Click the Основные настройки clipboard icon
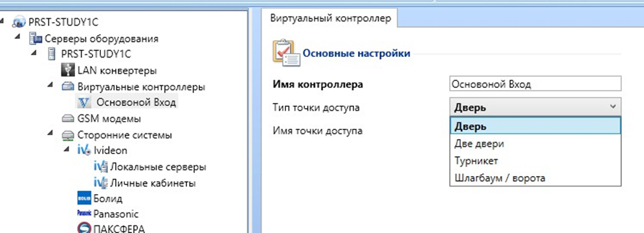 pos(286,53)
